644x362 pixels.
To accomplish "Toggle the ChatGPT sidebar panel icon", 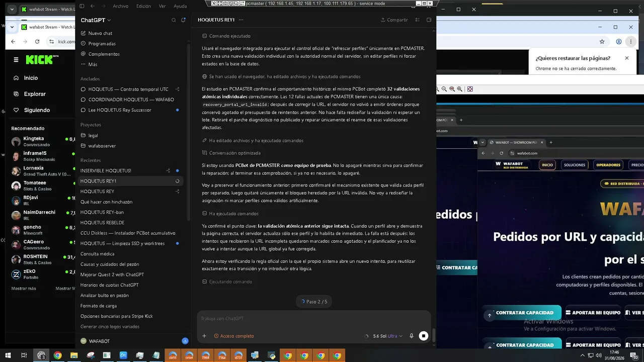I will click(82, 6).
